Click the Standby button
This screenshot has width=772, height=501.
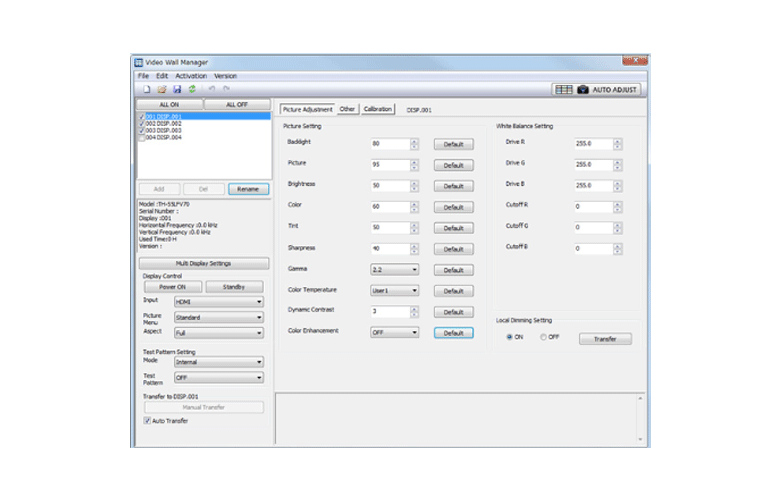[x=233, y=286]
